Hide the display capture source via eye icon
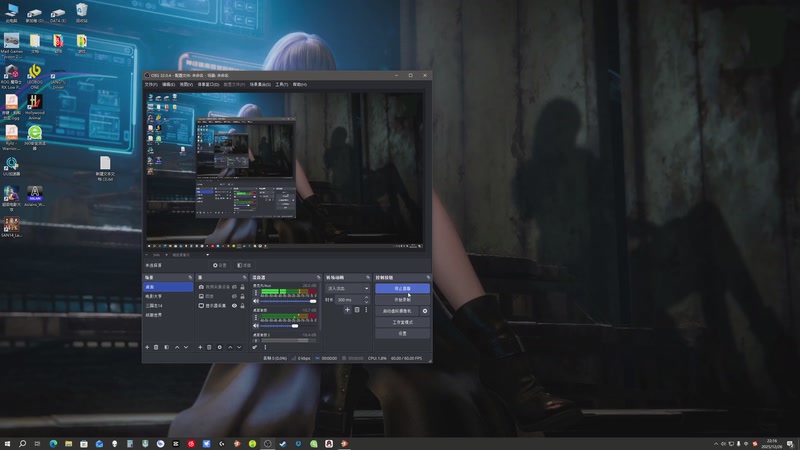Image resolution: width=800 pixels, height=450 pixels. click(x=234, y=306)
